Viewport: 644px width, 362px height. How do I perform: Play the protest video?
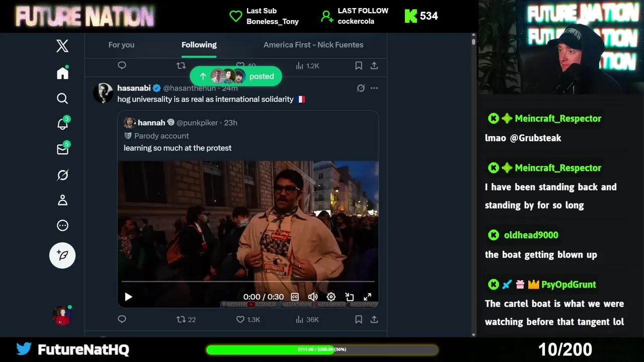(x=128, y=297)
